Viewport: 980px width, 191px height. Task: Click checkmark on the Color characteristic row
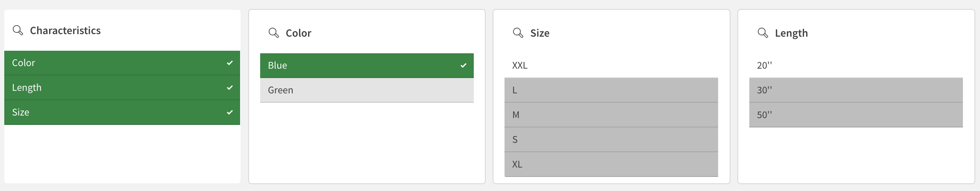[230, 63]
